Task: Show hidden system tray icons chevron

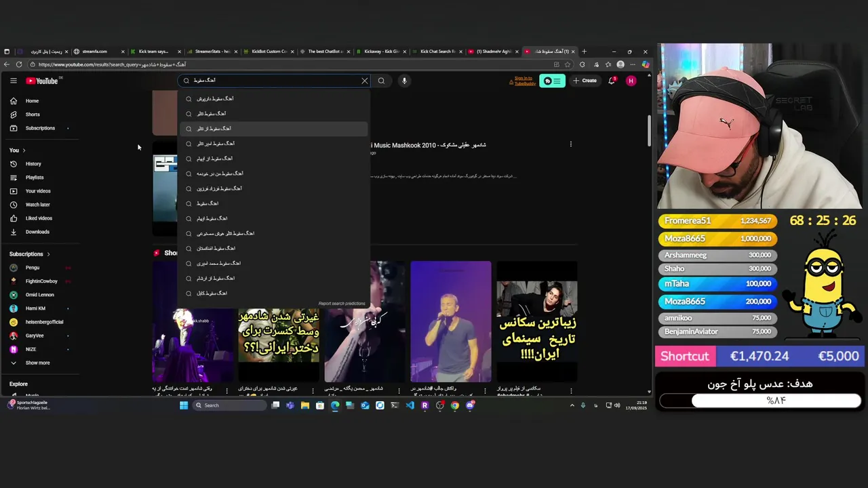Action: point(572,405)
